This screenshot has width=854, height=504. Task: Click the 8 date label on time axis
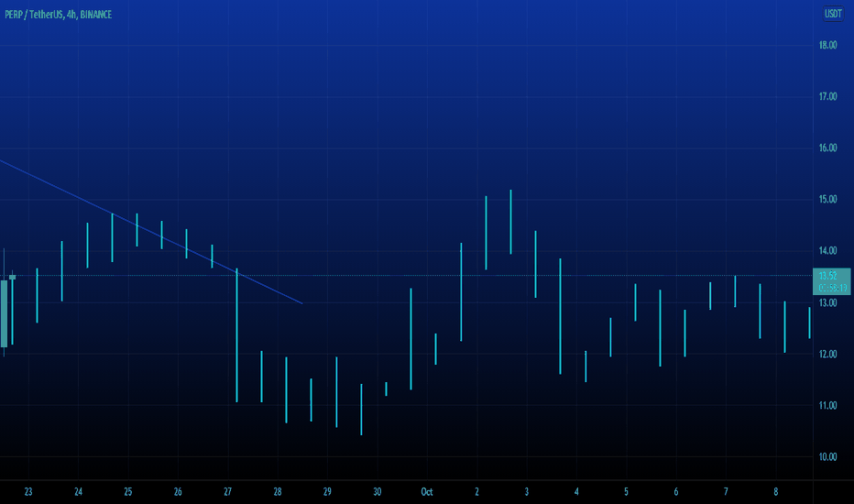pos(775,492)
